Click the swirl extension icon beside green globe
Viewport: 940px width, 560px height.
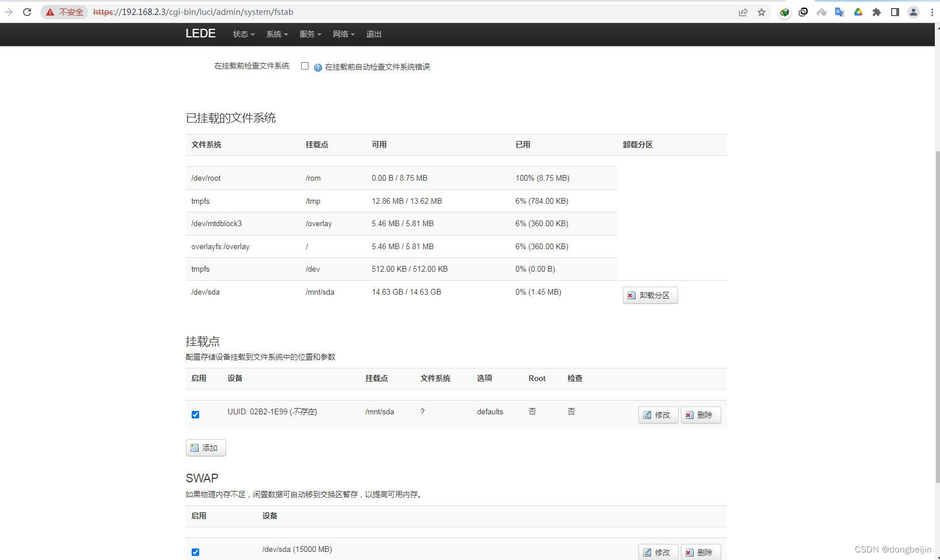(803, 12)
